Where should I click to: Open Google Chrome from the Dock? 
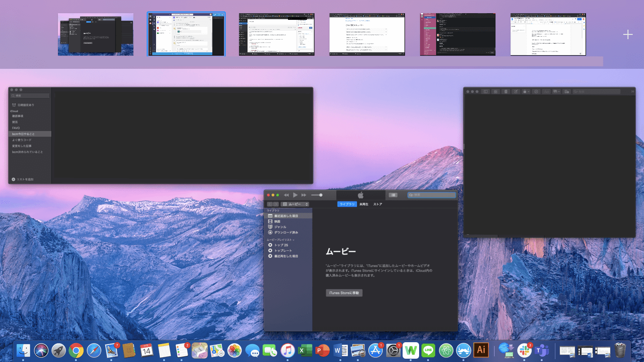(x=76, y=351)
